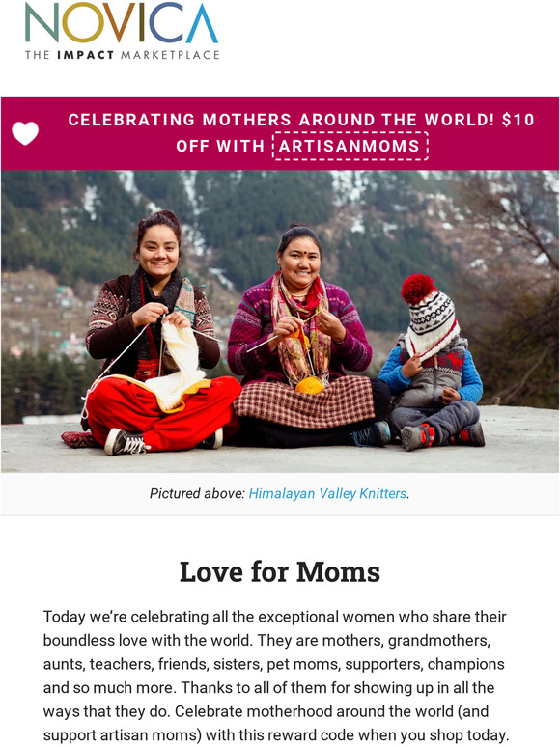This screenshot has height=747, width=560.
Task: Click the blue letter A in NOVICA
Action: point(202,24)
